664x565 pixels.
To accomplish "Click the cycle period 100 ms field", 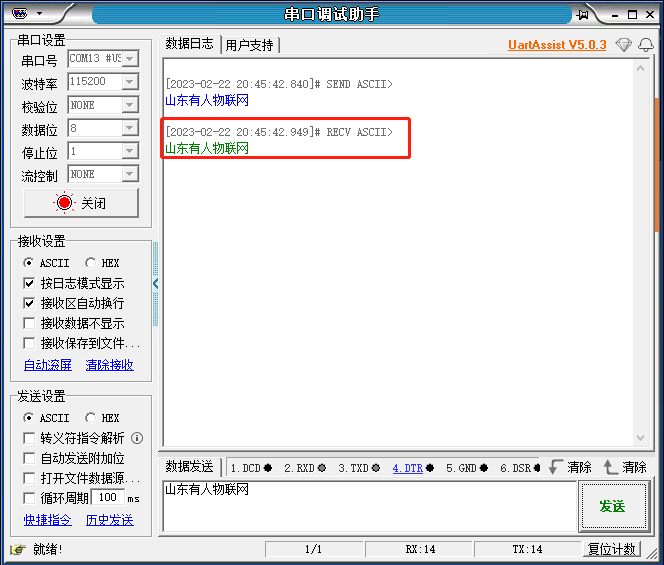I will tap(108, 497).
